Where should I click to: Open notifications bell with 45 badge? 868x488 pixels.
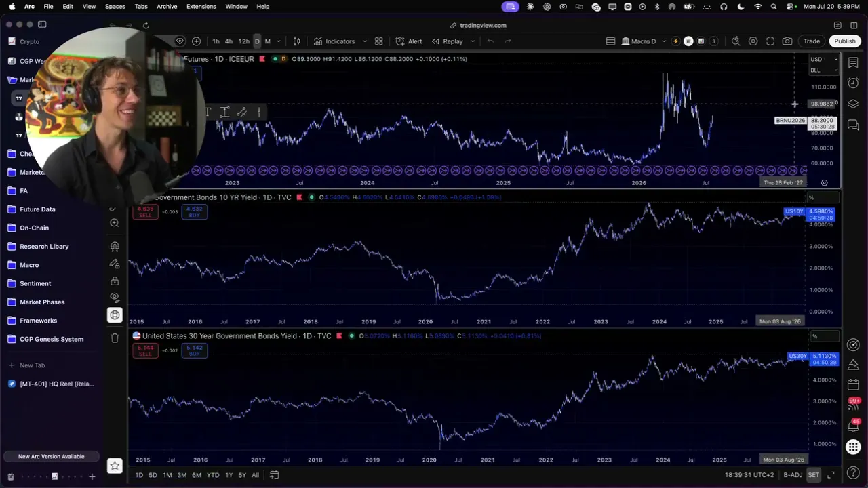coord(853,426)
